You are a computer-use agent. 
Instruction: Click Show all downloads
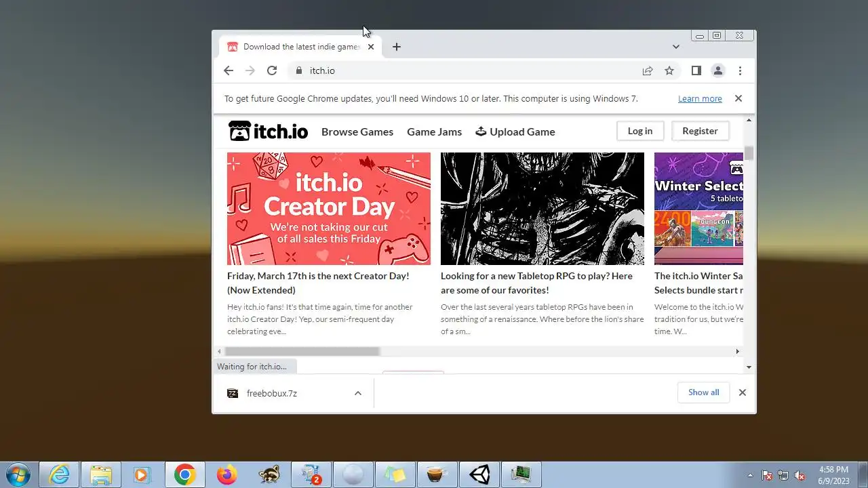tap(703, 392)
